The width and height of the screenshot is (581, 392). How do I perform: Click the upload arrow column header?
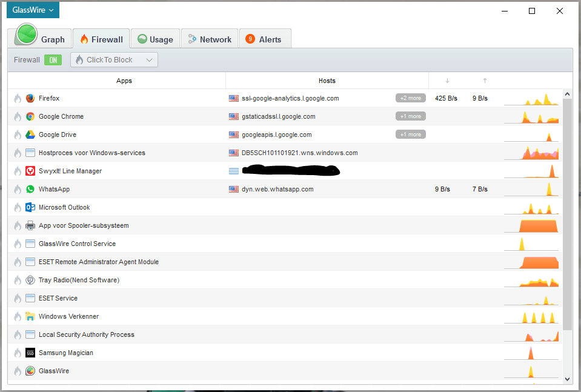tap(485, 81)
